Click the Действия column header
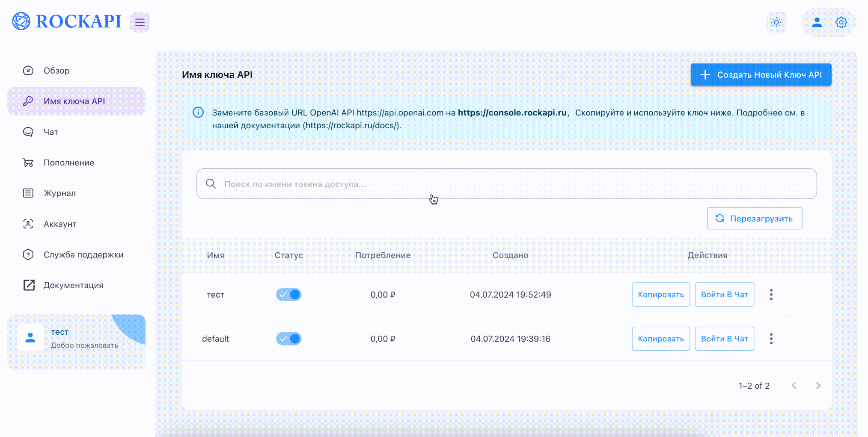The width and height of the screenshot is (868, 437). tap(707, 255)
